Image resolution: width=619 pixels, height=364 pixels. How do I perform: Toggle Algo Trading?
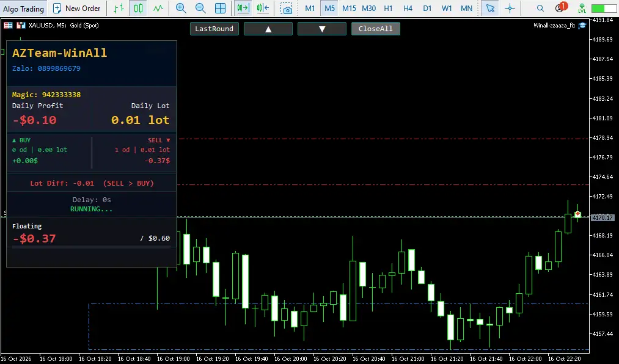(x=24, y=9)
